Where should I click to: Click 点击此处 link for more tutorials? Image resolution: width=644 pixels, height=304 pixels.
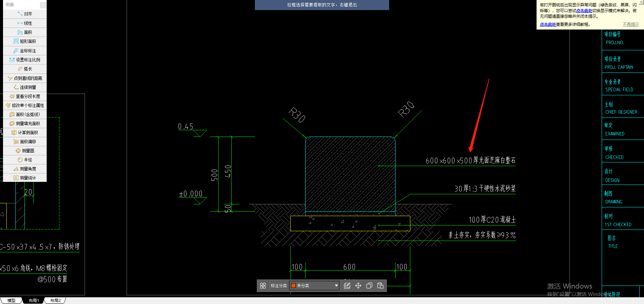pos(548,24)
